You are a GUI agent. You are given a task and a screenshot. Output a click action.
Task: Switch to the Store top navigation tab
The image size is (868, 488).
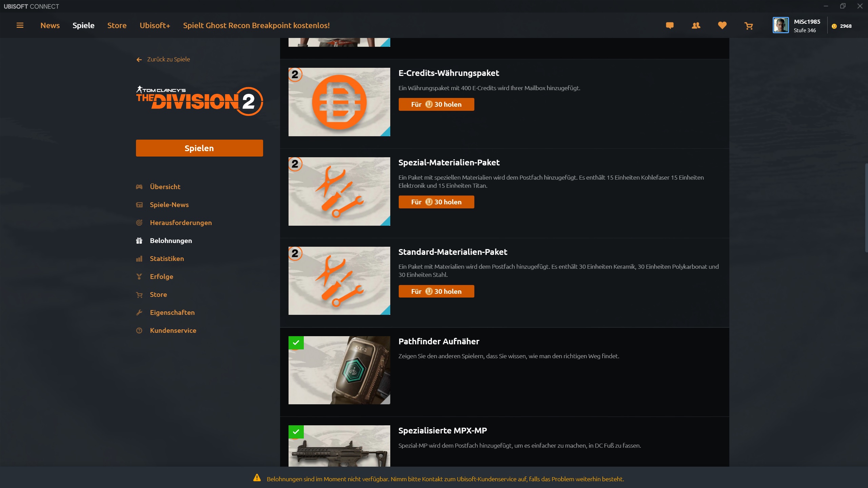point(117,25)
